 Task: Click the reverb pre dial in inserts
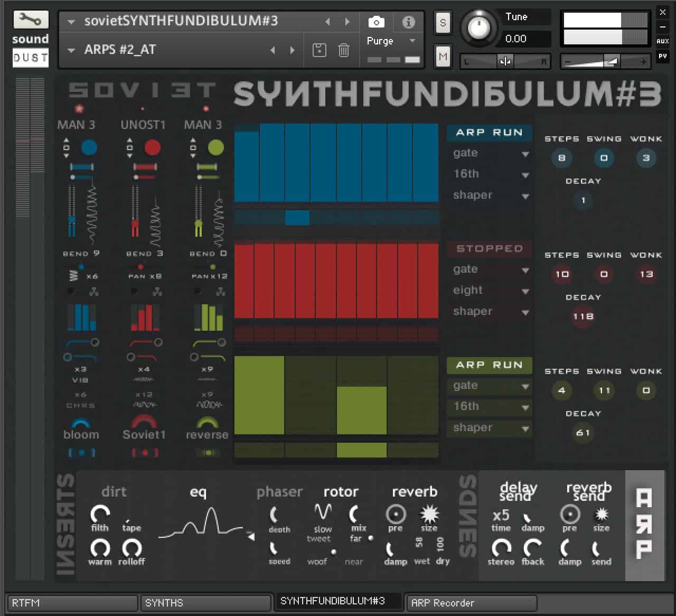pos(396,514)
